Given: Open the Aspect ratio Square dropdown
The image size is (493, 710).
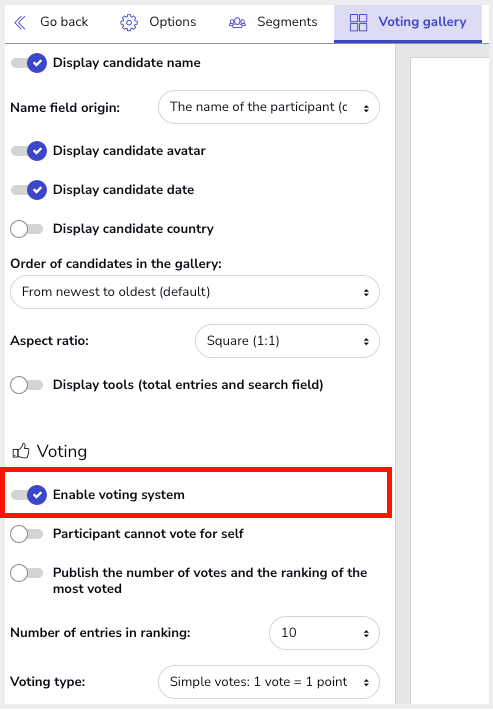Looking at the screenshot, I should (x=287, y=341).
